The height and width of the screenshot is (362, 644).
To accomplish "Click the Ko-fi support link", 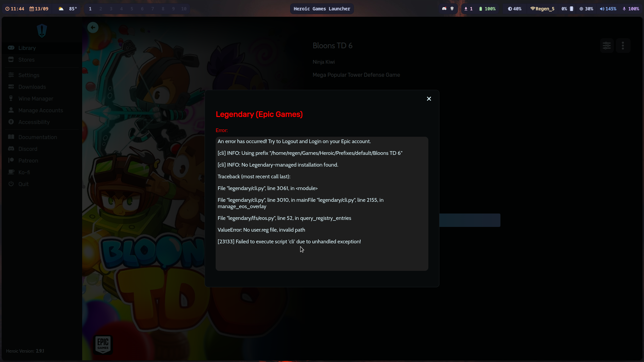I will click(24, 172).
